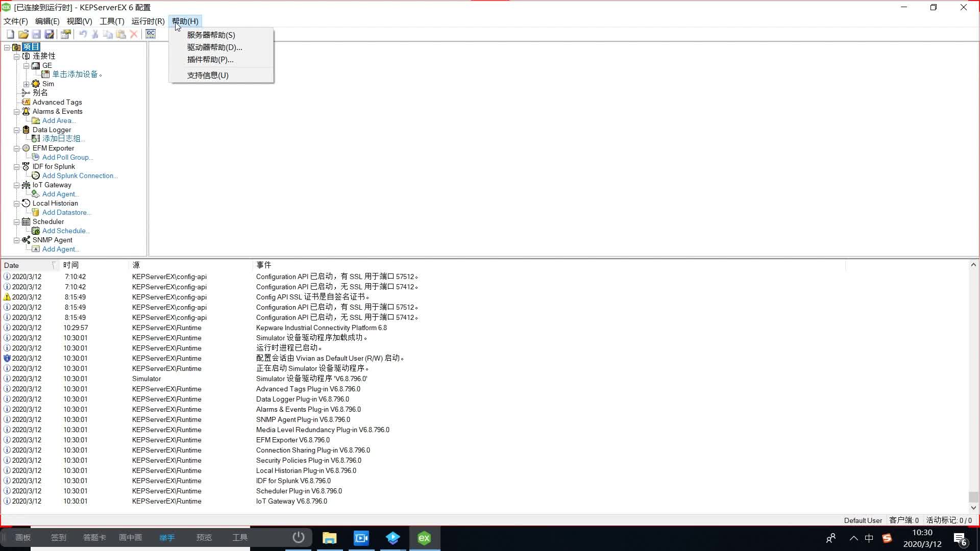This screenshot has height=551, width=980.
Task: Collapse the Data Logger tree node
Action: coord(16,130)
